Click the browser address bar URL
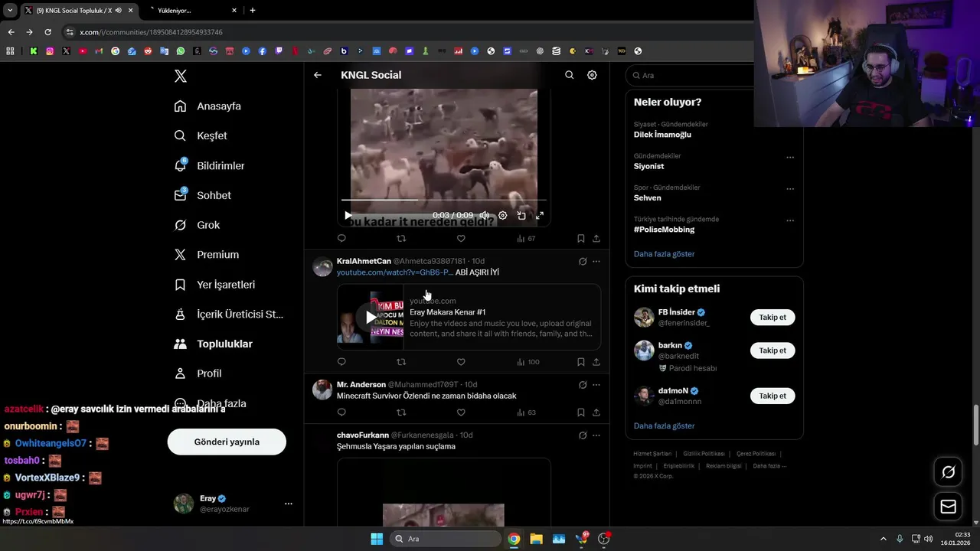Screen dimensions: 980x551 [151, 32]
